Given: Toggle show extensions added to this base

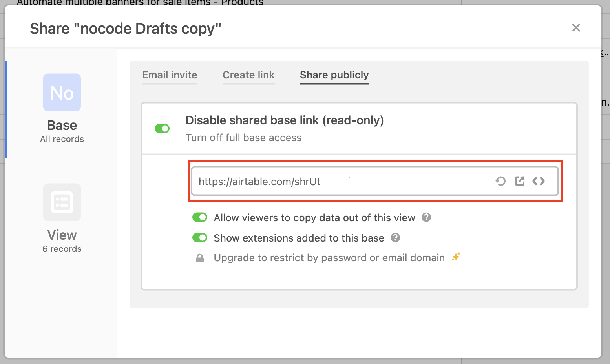Looking at the screenshot, I should [200, 238].
